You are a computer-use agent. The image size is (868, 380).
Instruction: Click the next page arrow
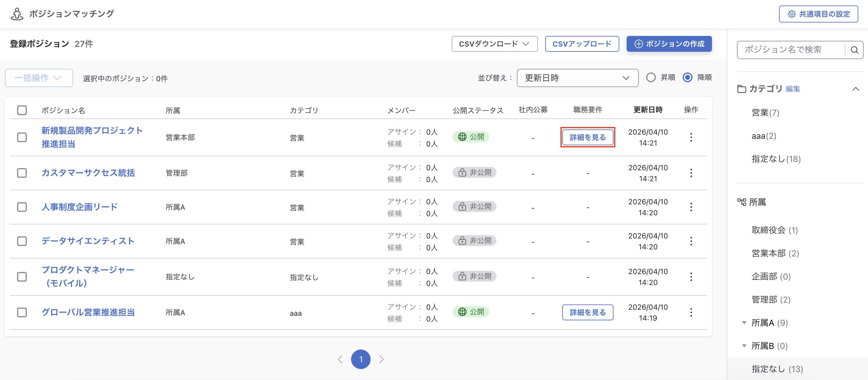click(x=382, y=359)
